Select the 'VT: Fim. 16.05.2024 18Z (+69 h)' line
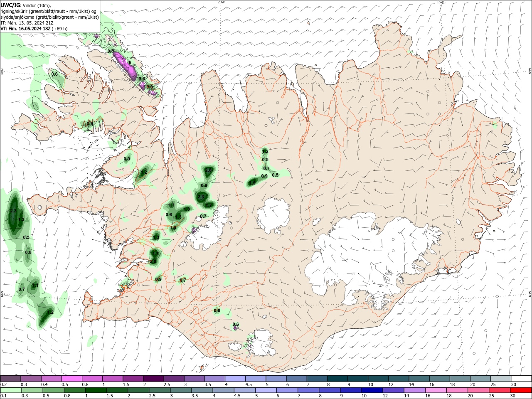This screenshot has height=399, width=532. [x=34, y=29]
